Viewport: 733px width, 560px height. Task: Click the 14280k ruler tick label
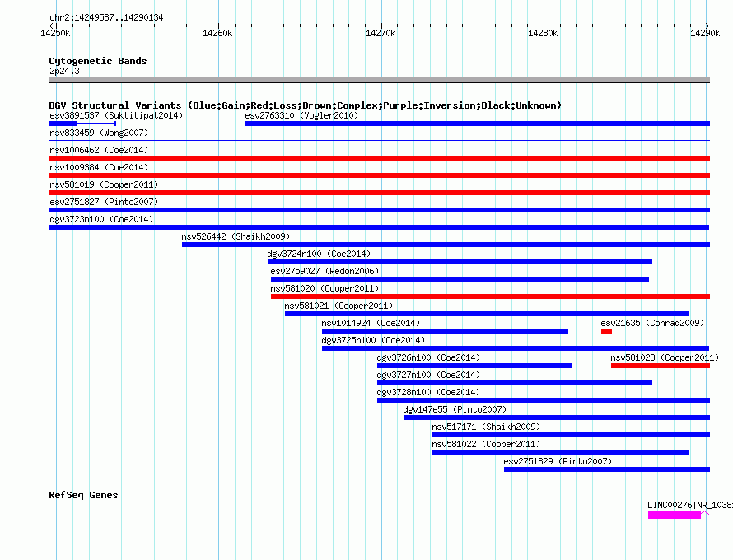click(543, 33)
